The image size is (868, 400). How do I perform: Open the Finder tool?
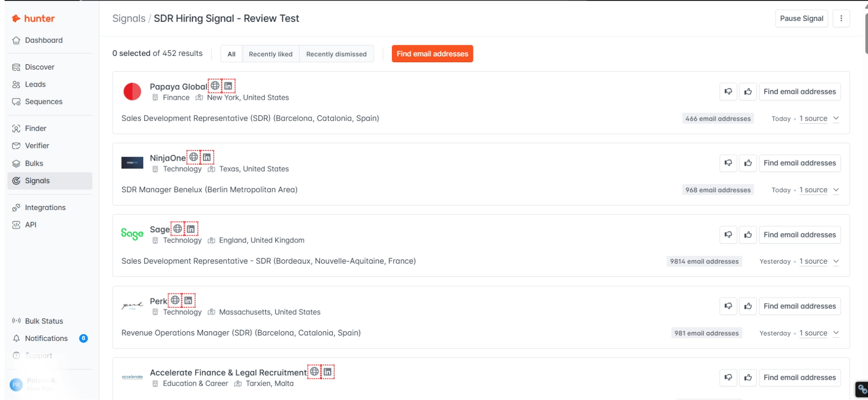pos(50,128)
